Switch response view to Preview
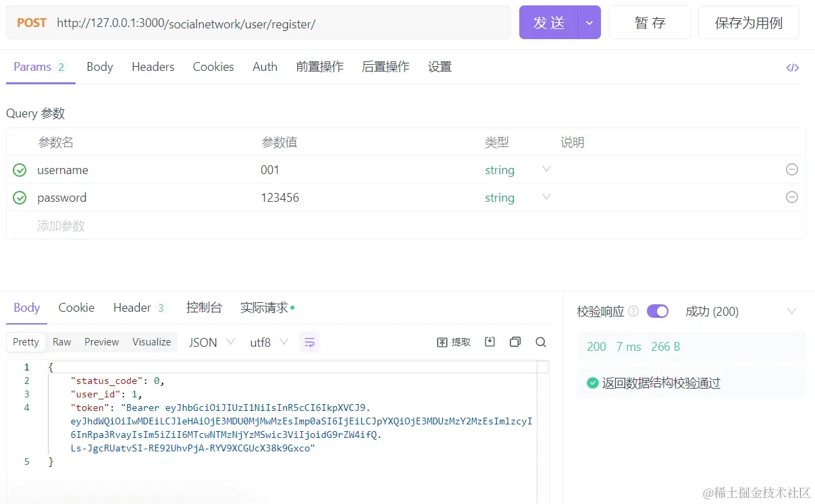The image size is (815, 504). pos(102,342)
